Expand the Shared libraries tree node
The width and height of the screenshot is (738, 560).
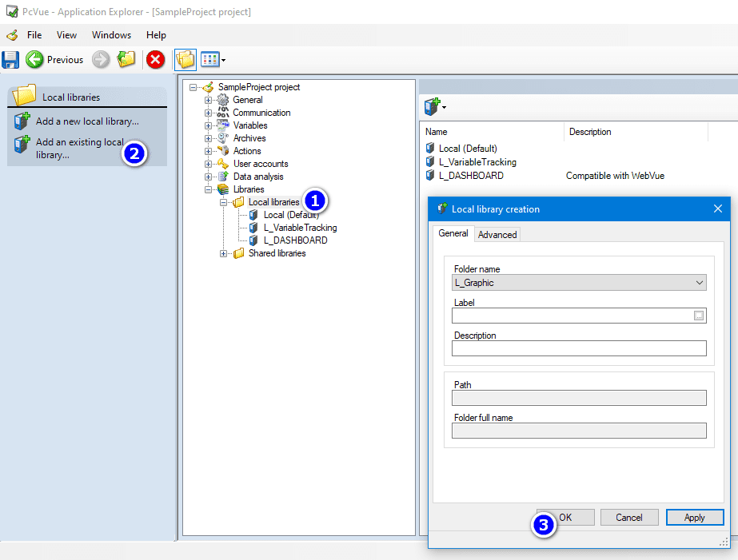pos(224,253)
